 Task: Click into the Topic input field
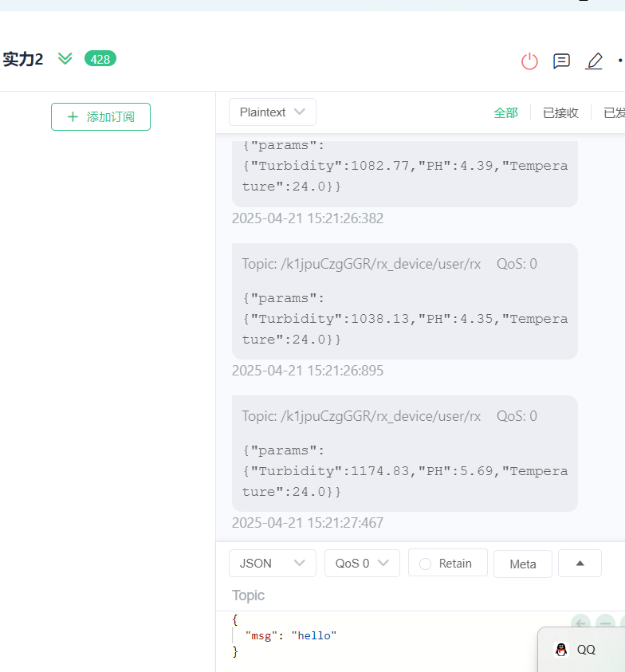tap(399, 595)
